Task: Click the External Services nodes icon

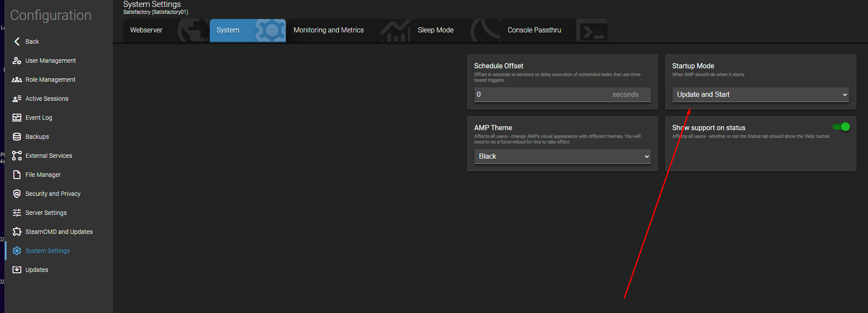Action: click(x=17, y=156)
